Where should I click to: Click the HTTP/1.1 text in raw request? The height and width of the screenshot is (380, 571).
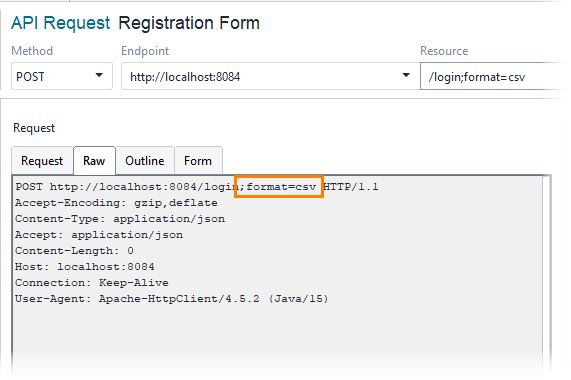(x=351, y=187)
